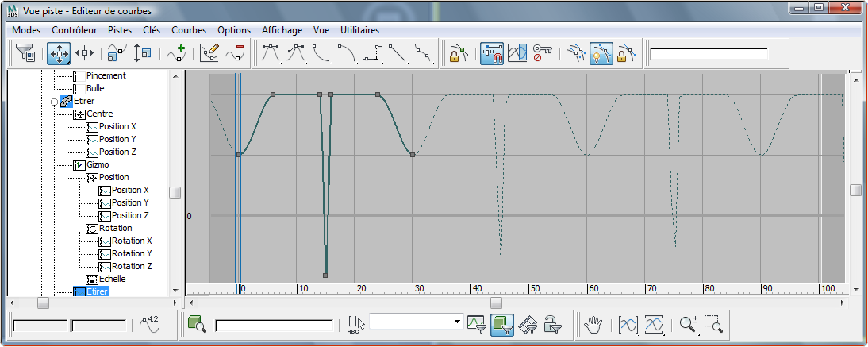Select the highlighted Etirer track at bottom

click(x=98, y=291)
